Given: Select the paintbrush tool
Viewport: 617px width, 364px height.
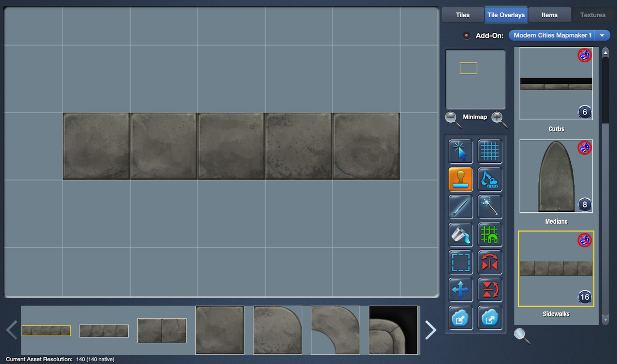Looking at the screenshot, I should click(460, 207).
